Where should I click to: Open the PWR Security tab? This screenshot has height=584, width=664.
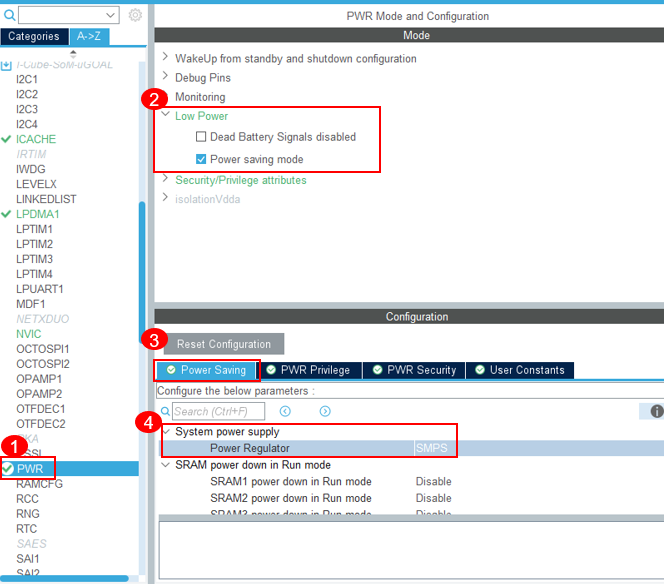coord(414,370)
